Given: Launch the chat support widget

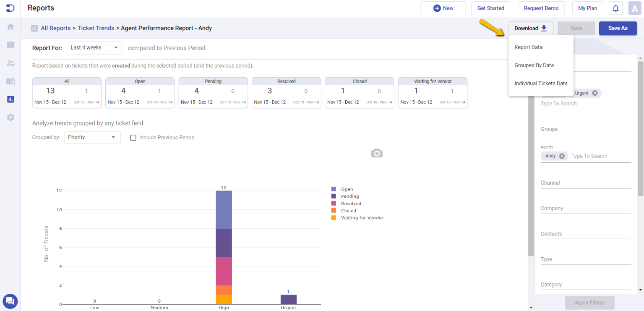Looking at the screenshot, I should click(x=10, y=301).
